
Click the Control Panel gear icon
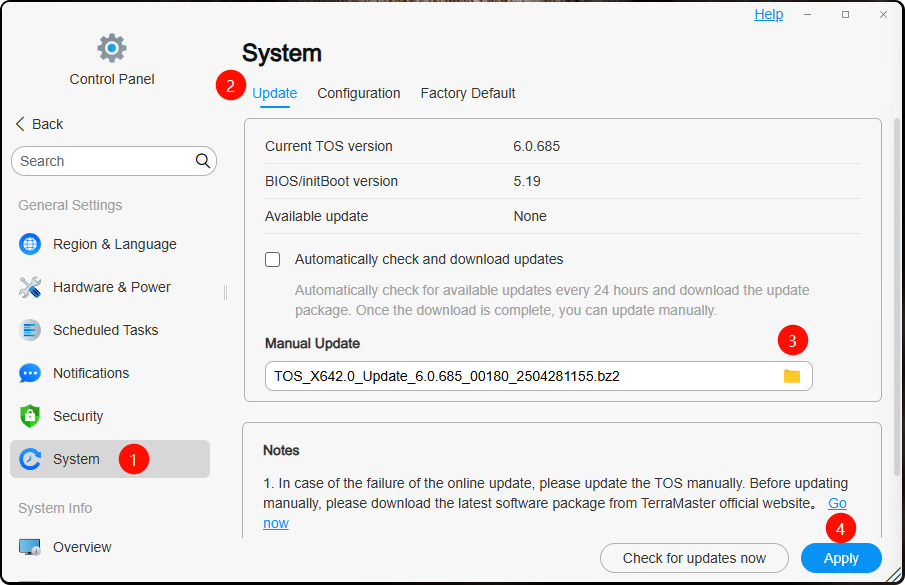tap(112, 48)
